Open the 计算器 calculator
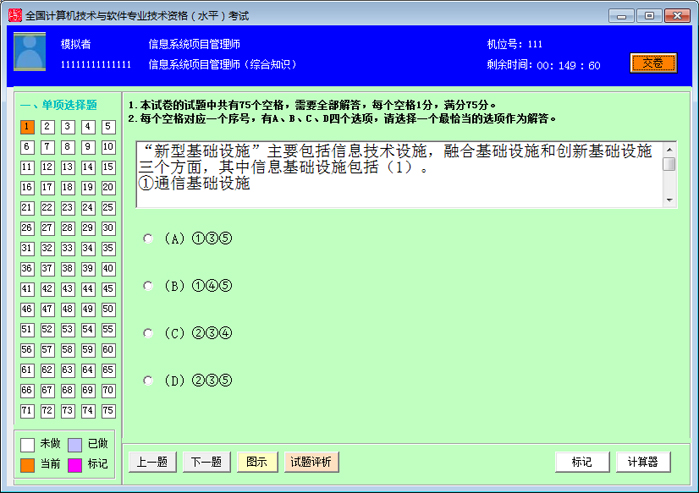Image resolution: width=699 pixels, height=493 pixels. click(x=642, y=462)
